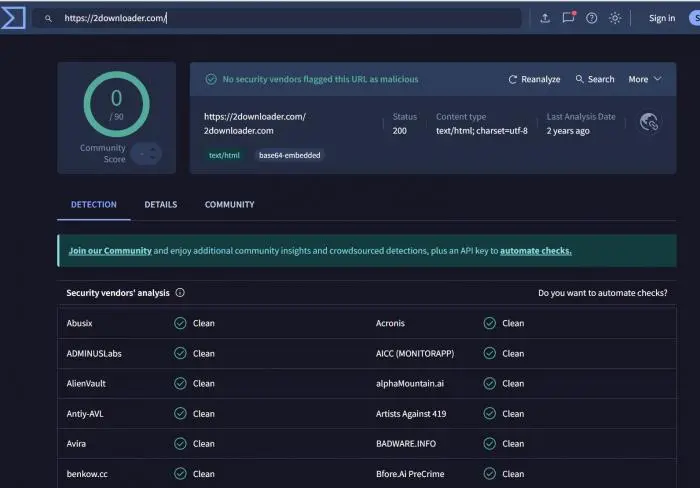The height and width of the screenshot is (488, 700).
Task: Click the base64-embedded tag
Action: click(x=289, y=155)
